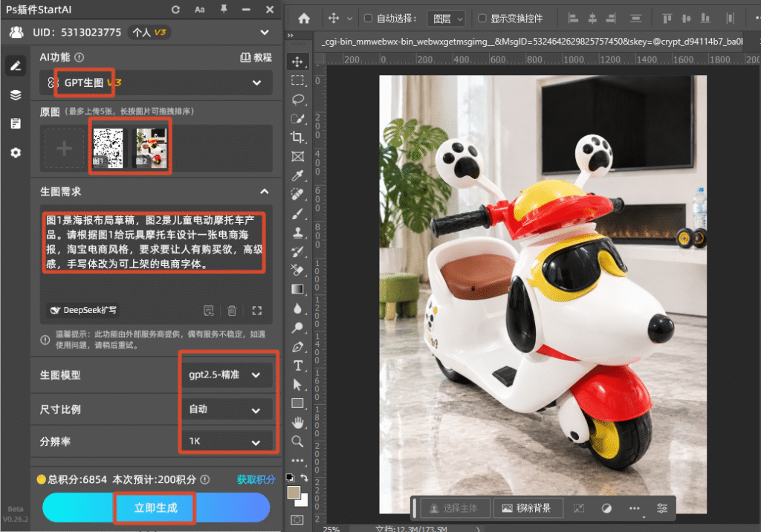Enable the 自动选择 checkbox
The image size is (761, 532).
point(368,19)
